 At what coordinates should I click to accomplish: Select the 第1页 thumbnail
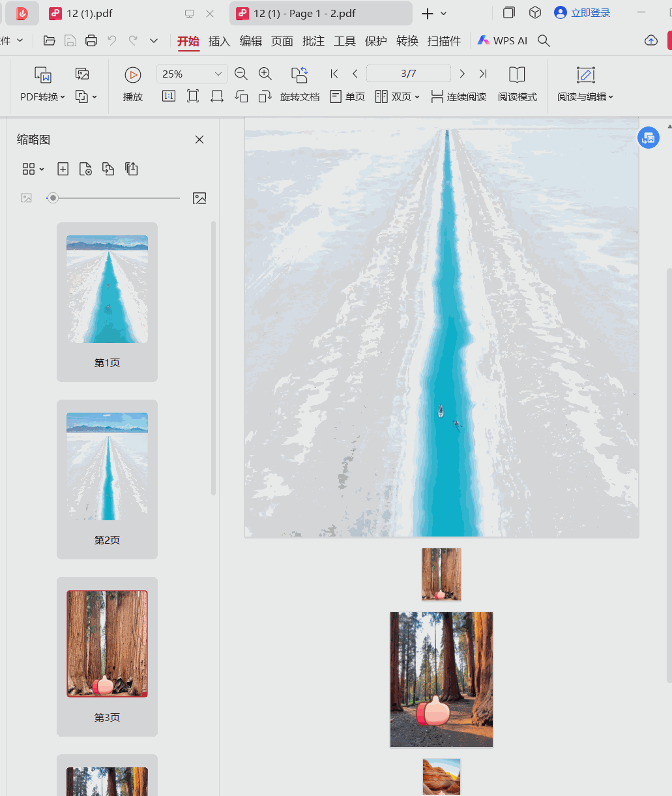pyautogui.click(x=107, y=302)
